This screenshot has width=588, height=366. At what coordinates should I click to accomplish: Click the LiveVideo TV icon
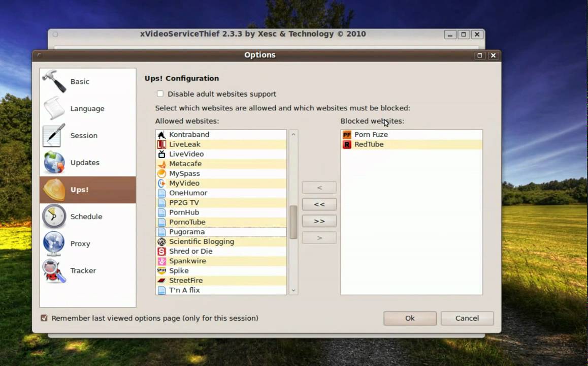pos(161,154)
